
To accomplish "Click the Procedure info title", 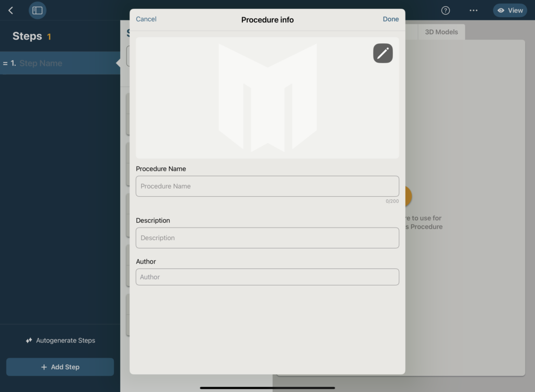I will point(267,20).
